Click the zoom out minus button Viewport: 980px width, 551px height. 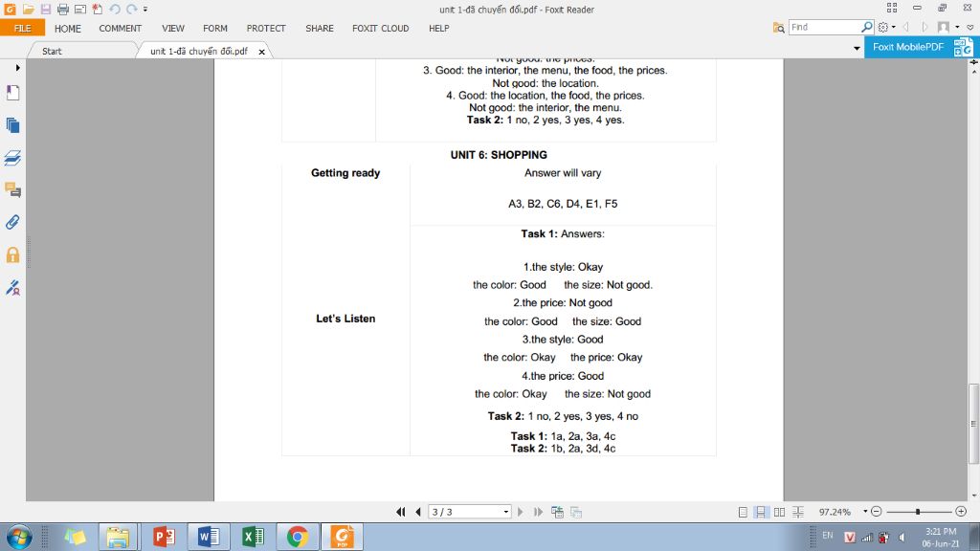877,512
